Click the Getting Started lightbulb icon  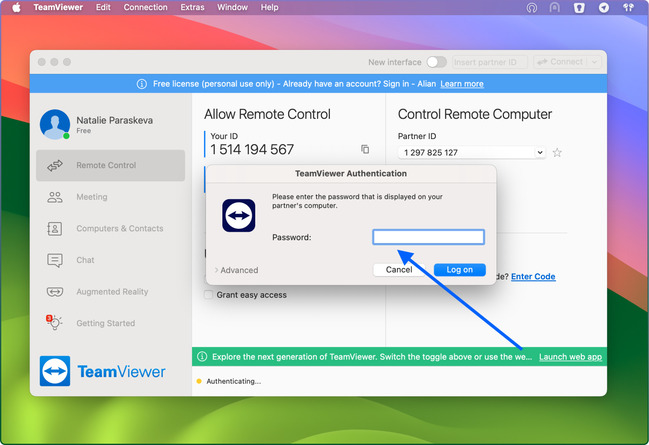54,322
